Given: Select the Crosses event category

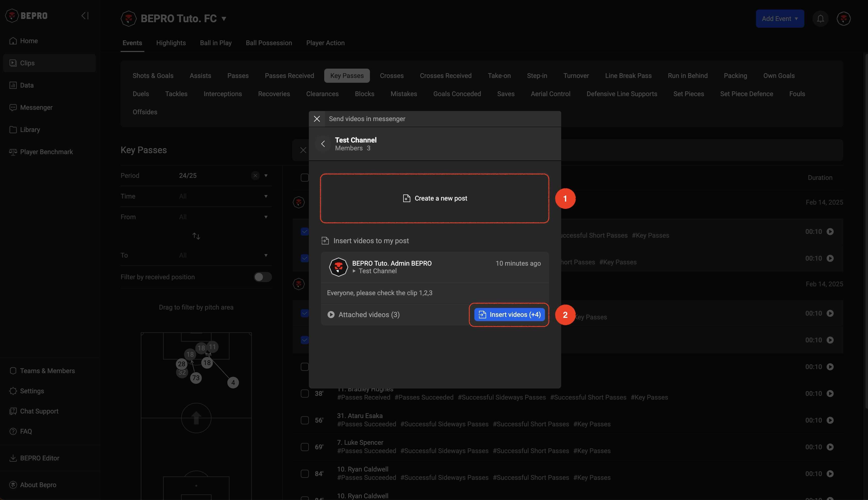Looking at the screenshot, I should click(x=392, y=75).
